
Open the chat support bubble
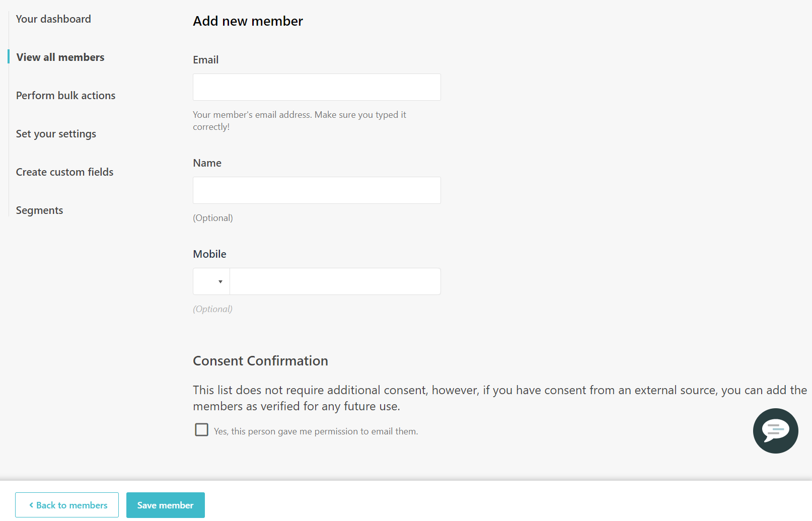point(775,431)
